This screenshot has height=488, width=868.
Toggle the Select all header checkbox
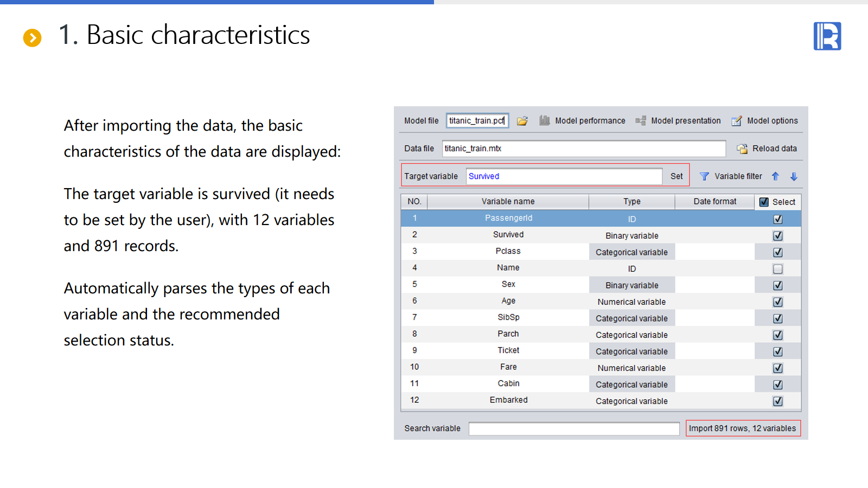(764, 202)
